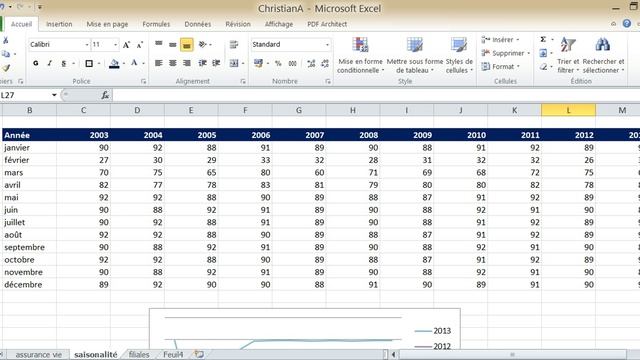Expand the Name Box L27 dropdown
Screen dimensions: 640x360
54,95
